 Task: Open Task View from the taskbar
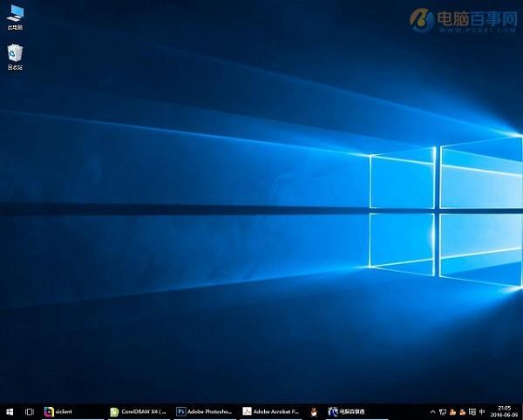30,411
